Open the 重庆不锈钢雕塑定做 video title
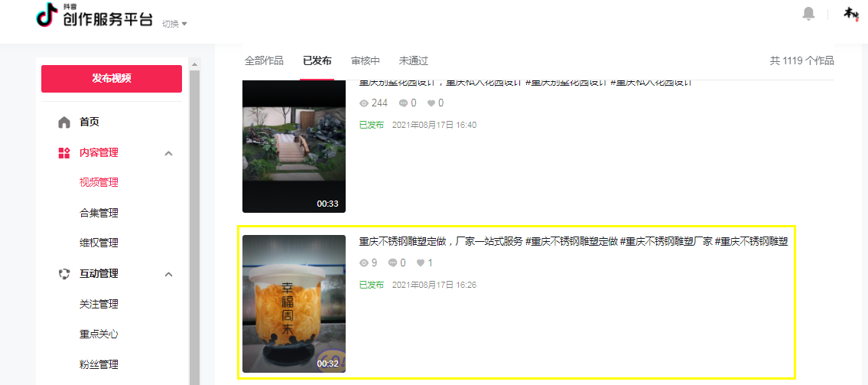 tap(573, 242)
